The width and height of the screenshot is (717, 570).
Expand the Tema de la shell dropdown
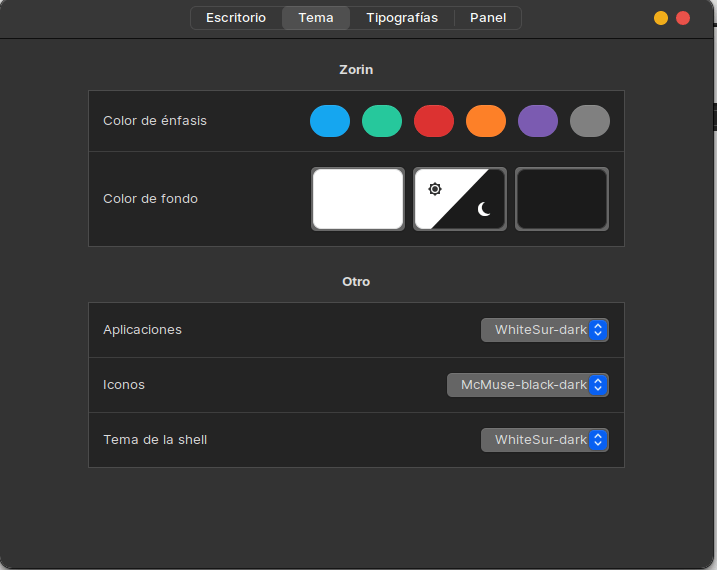545,440
